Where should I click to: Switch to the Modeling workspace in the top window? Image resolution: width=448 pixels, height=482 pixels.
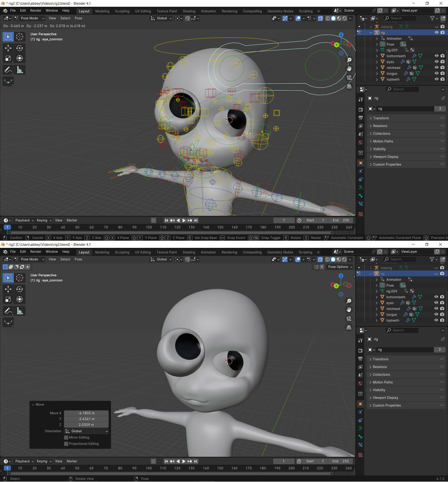pos(102,11)
